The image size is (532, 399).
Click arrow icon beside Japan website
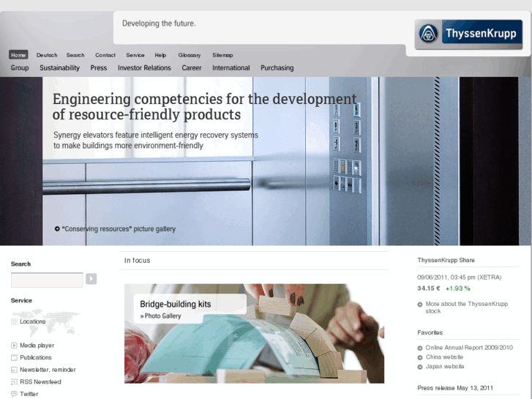pos(420,367)
